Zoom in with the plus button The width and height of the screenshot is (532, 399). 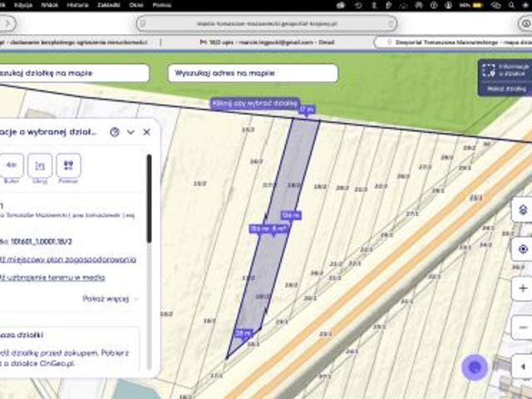coord(522,288)
